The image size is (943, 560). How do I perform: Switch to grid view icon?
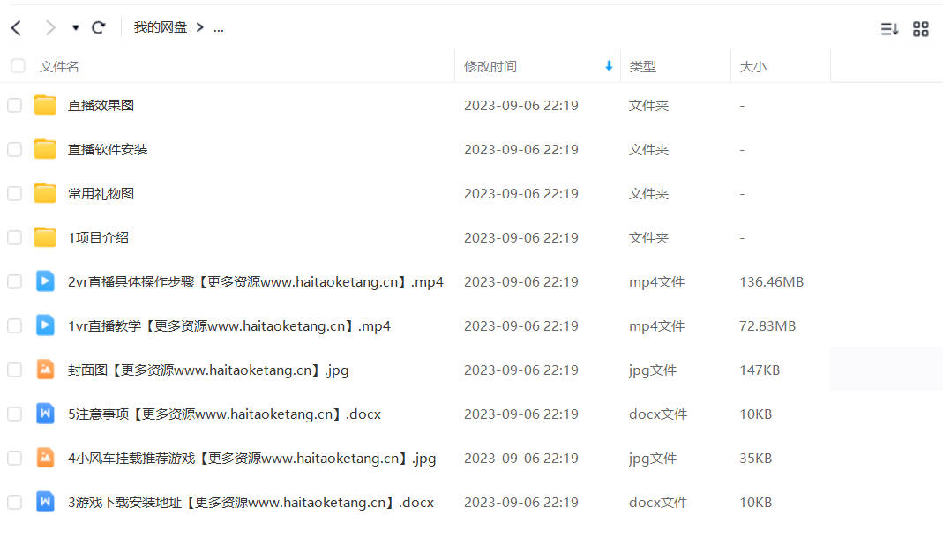pyautogui.click(x=921, y=28)
